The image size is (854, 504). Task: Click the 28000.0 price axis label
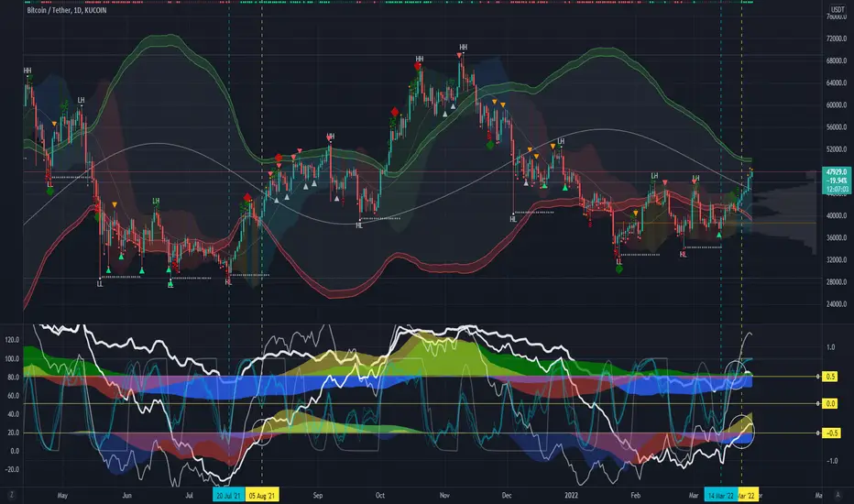click(x=836, y=281)
